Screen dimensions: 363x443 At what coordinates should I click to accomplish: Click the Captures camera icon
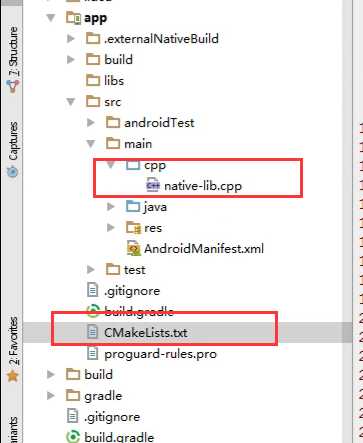point(13,172)
